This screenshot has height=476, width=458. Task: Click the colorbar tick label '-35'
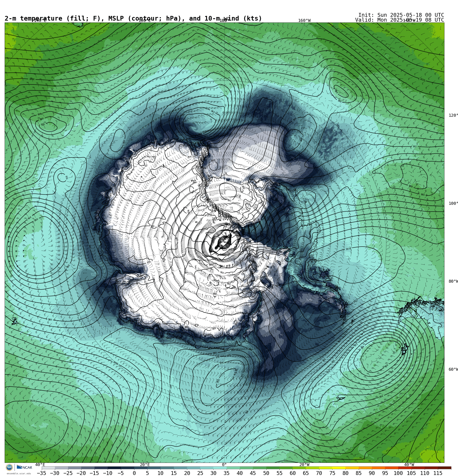pos(41,473)
